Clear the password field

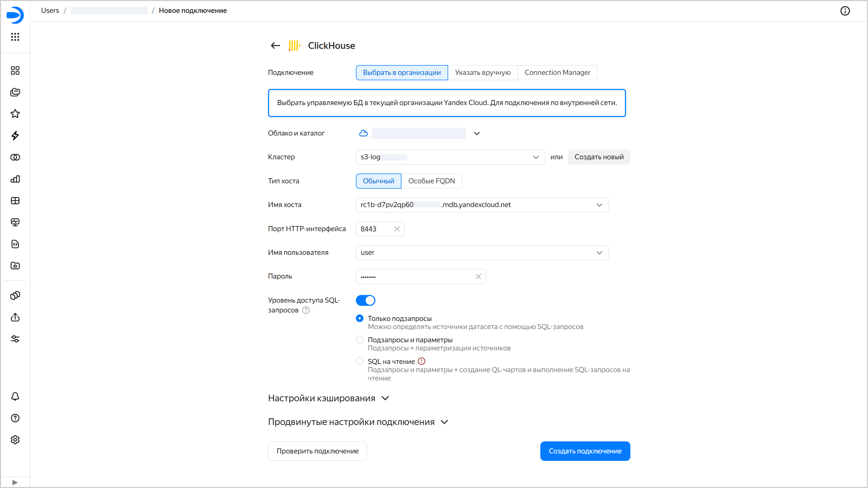pyautogui.click(x=478, y=277)
